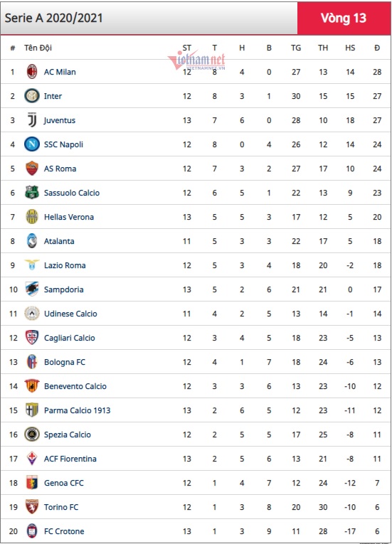Click the Sampdoria club crest
Viewport: 392px width, 544px height.
coord(32,289)
